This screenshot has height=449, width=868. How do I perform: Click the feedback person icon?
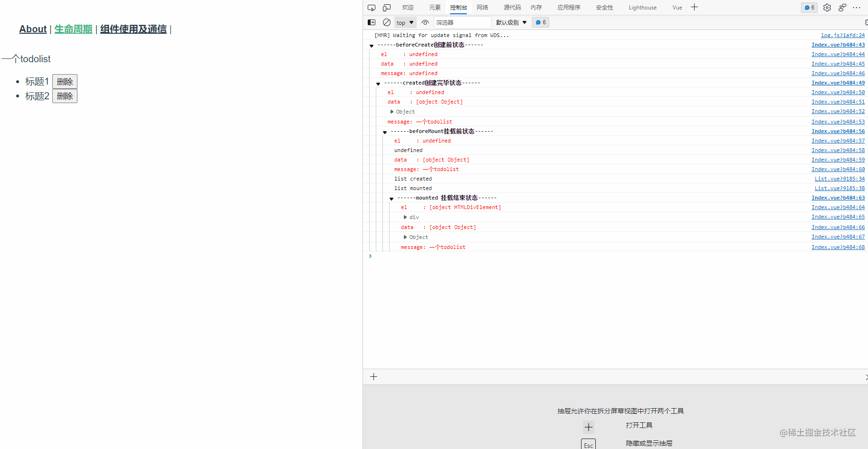click(842, 8)
